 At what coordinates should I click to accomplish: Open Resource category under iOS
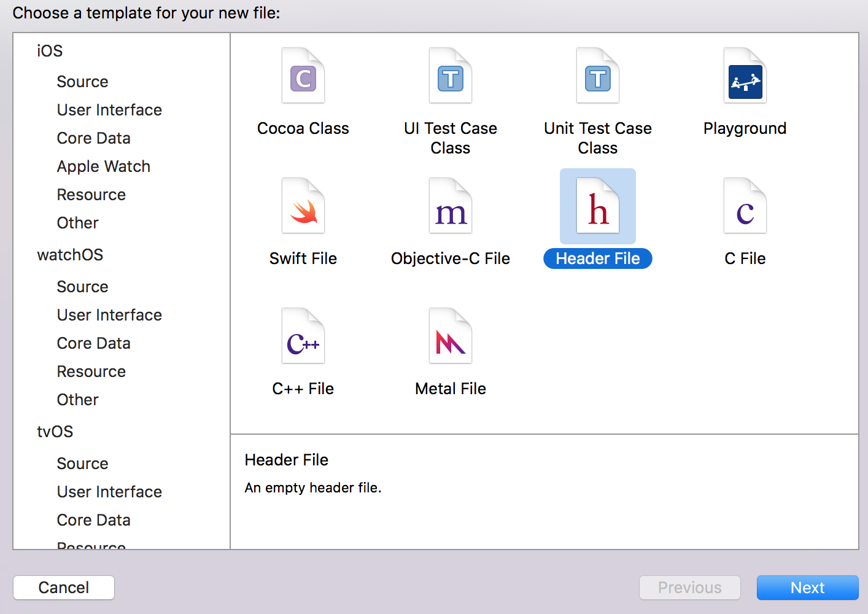point(91,195)
